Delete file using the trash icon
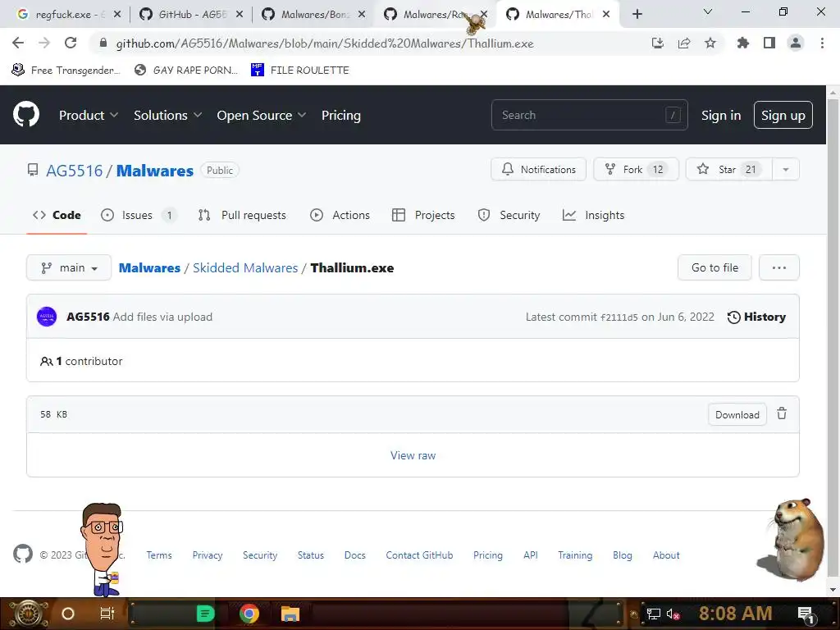 [x=782, y=414]
